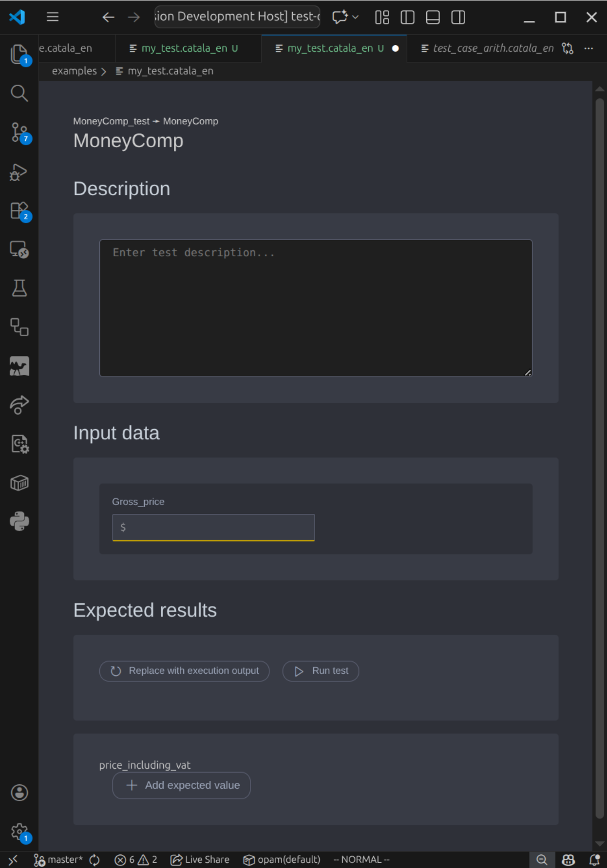Open Copilot status icon in status bar
Viewport: 607px width, 868px height.
[x=568, y=860]
